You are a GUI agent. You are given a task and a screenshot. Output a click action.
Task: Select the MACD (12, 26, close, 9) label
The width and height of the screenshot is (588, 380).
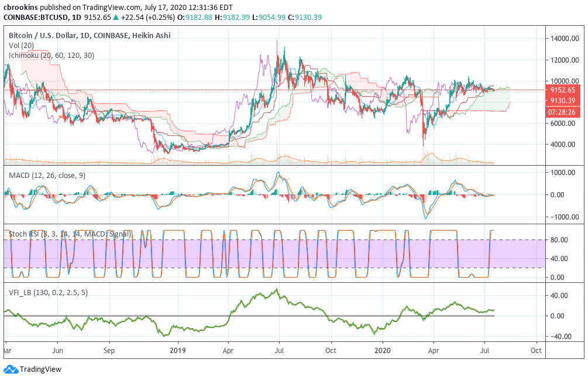point(47,175)
